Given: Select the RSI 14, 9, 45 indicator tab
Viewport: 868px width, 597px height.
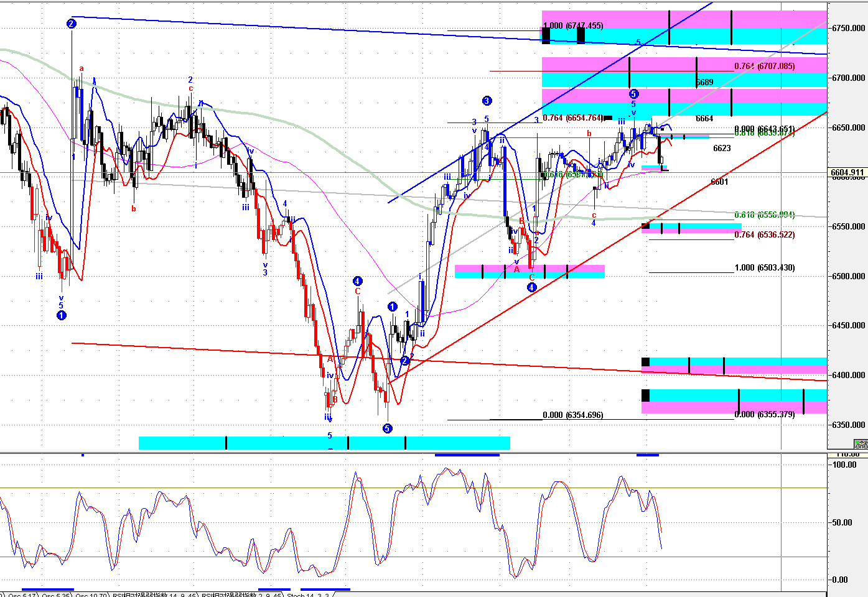Looking at the screenshot, I should 154,595.
